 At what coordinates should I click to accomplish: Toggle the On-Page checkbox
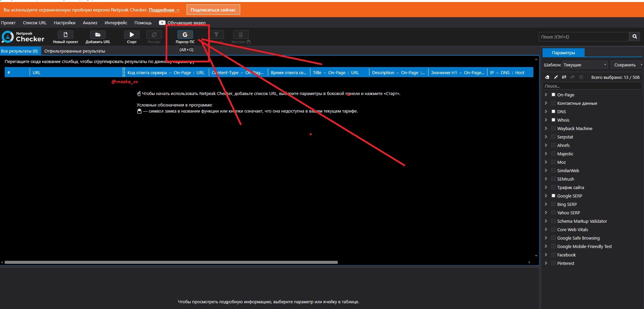click(x=553, y=95)
